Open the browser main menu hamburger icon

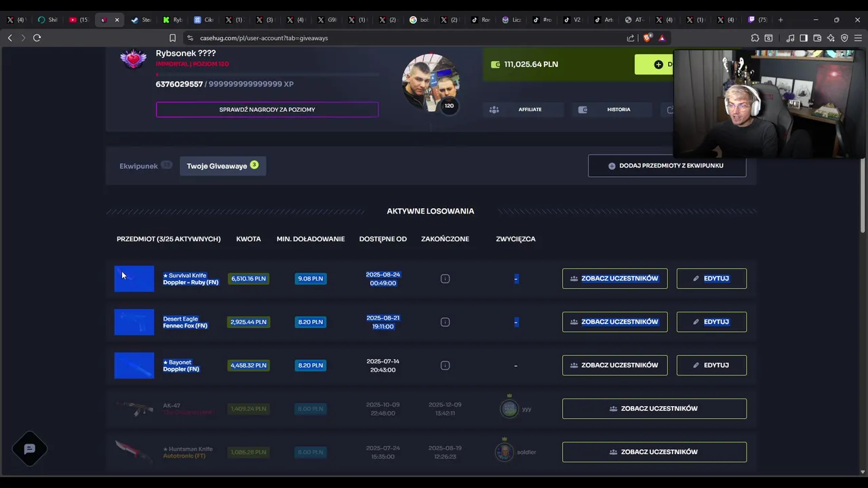[859, 38]
